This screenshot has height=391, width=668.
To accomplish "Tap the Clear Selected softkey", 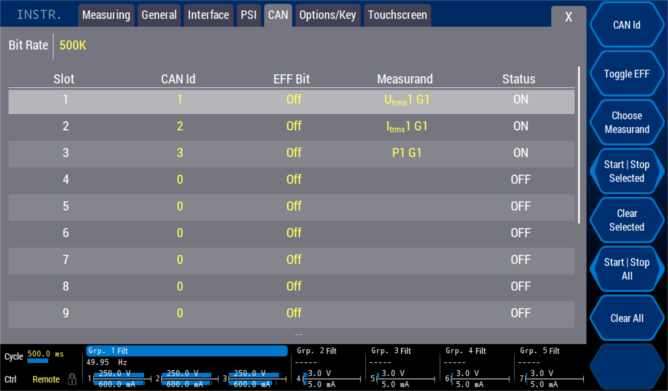I will point(627,220).
